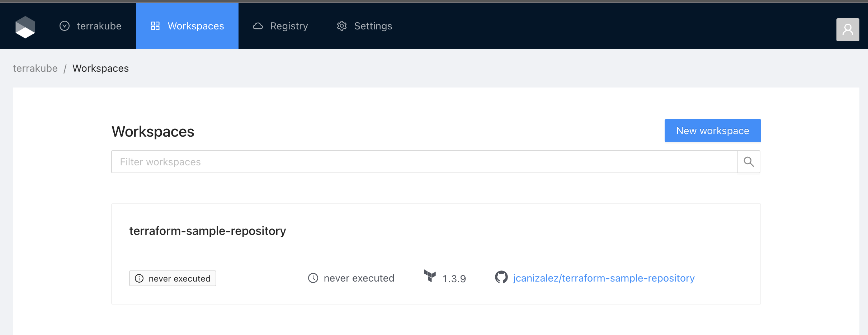
Task: Focus the Filter workspaces input field
Action: point(424,162)
